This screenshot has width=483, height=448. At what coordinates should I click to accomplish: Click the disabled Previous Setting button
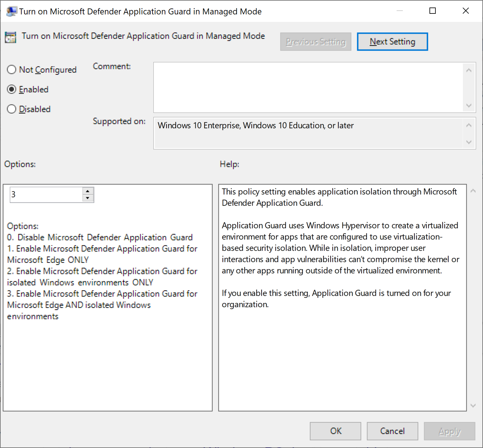316,41
